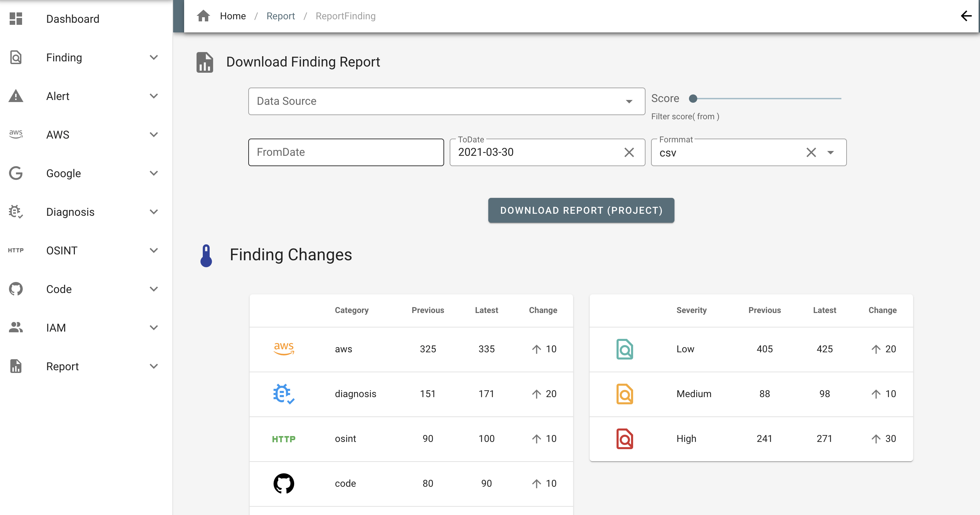Expand the Code sidebar menu

click(154, 289)
